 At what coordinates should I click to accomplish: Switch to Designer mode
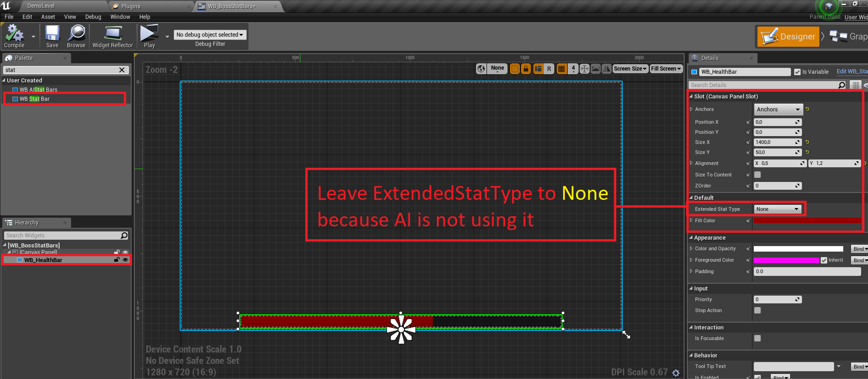pos(787,37)
